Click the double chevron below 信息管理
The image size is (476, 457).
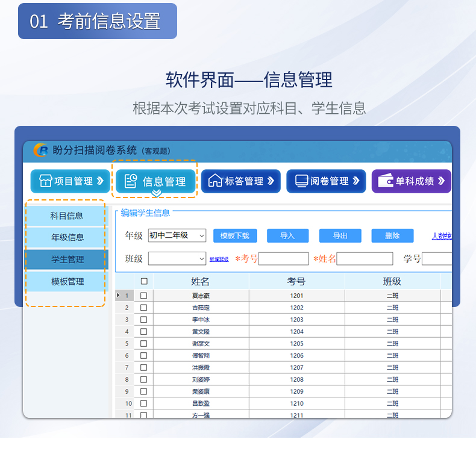tap(156, 193)
